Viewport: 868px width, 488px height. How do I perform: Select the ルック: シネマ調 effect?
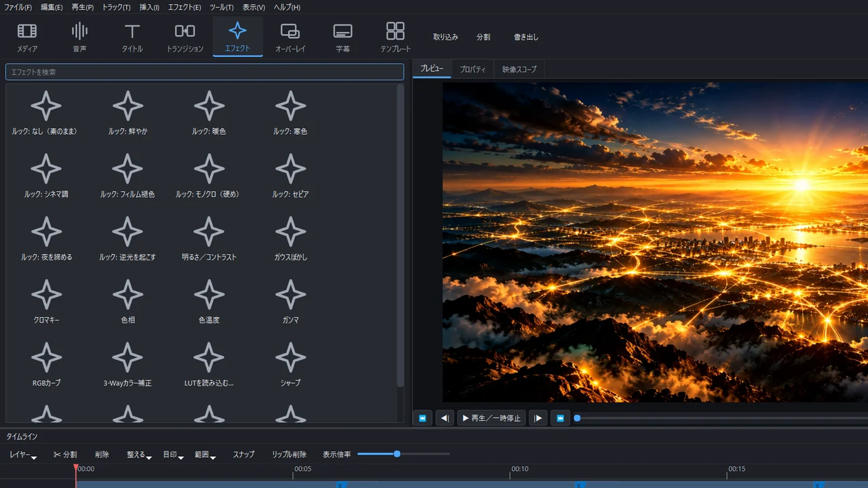pyautogui.click(x=46, y=176)
